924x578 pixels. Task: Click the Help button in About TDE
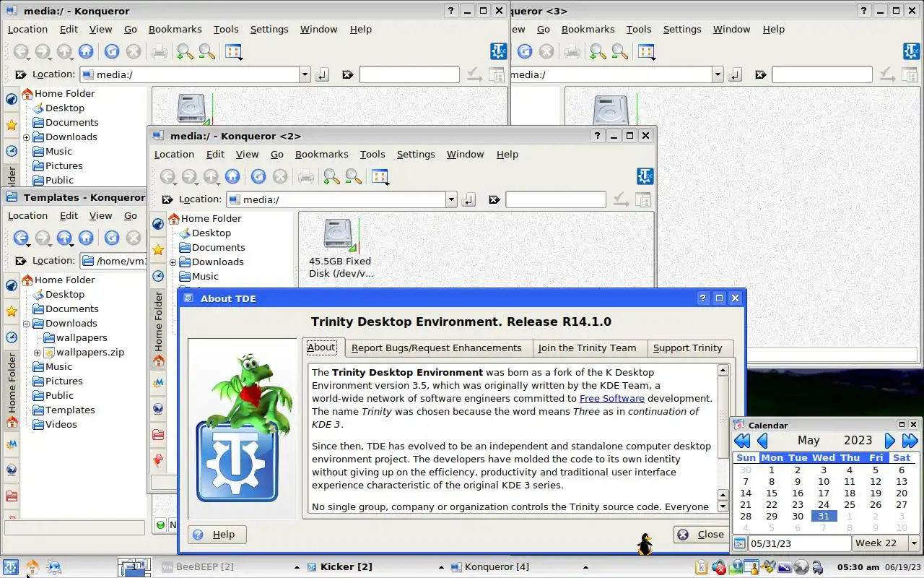click(217, 535)
